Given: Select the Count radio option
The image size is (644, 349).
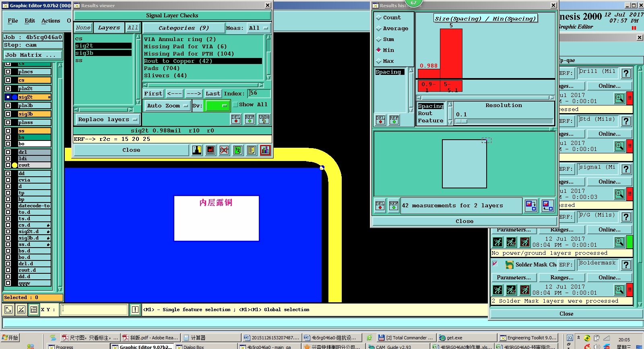Looking at the screenshot, I should coord(379,18).
